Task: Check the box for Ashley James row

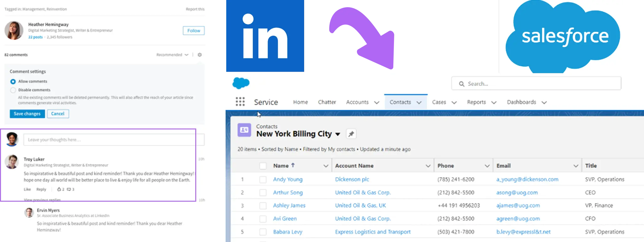Action: 263,206
